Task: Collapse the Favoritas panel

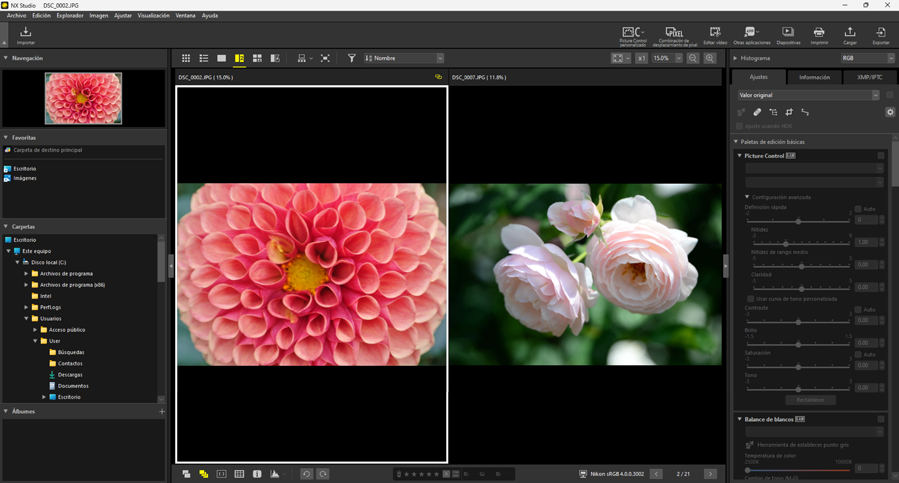Action: click(6, 138)
